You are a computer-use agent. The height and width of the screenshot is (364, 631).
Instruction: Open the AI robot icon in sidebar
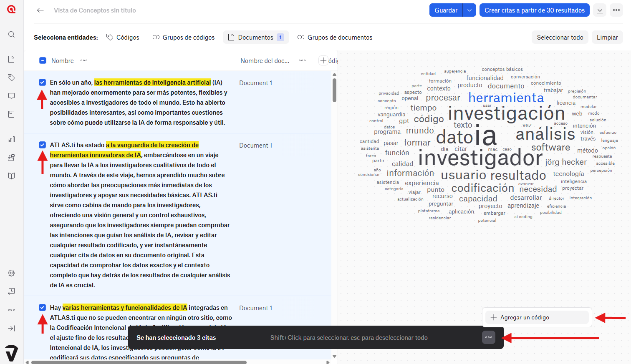click(12, 158)
